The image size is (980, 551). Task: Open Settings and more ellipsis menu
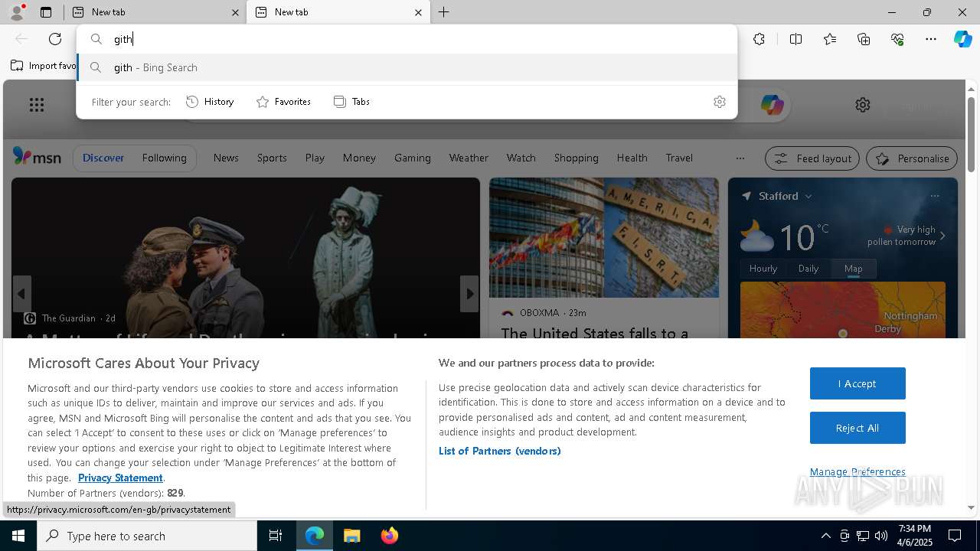[x=931, y=39]
